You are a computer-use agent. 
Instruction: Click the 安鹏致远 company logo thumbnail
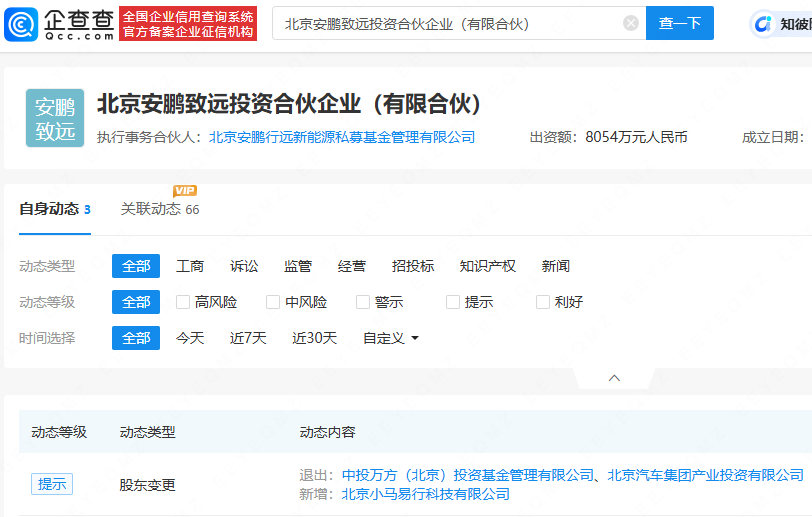click(55, 118)
